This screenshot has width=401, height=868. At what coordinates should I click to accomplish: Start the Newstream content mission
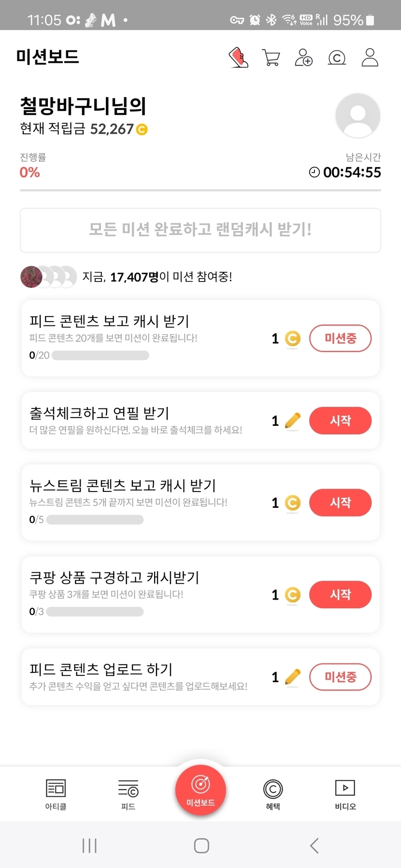(x=340, y=503)
